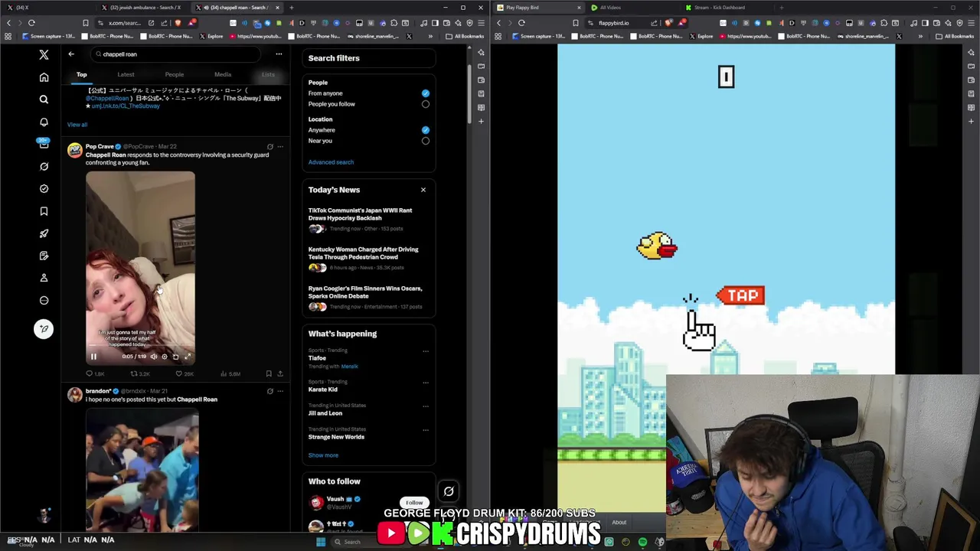Open more options for Jill and Leon trend

[x=426, y=406]
